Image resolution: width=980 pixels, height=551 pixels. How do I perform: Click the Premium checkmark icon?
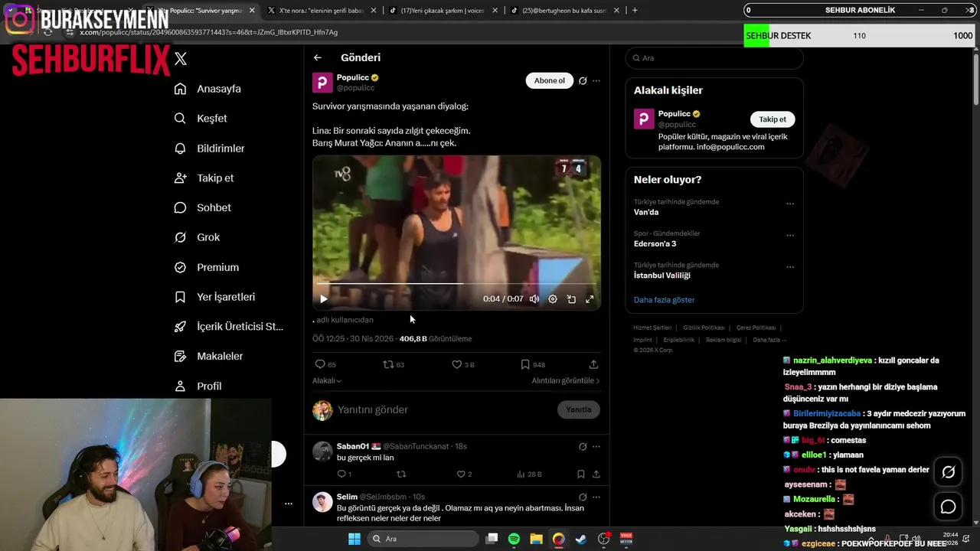click(x=180, y=267)
